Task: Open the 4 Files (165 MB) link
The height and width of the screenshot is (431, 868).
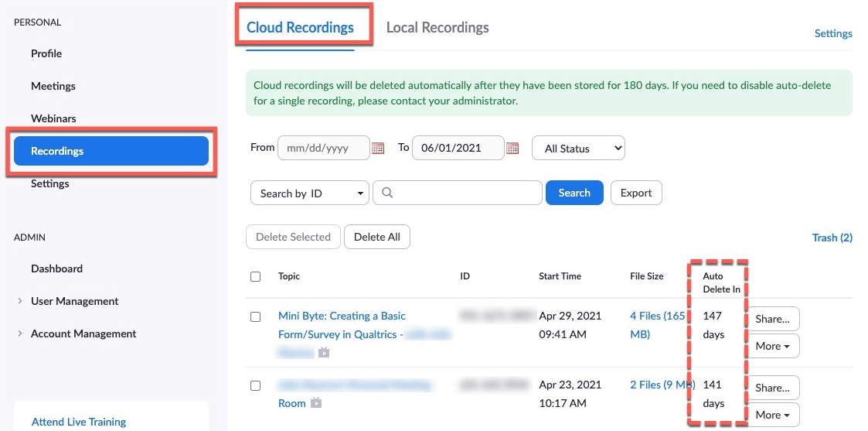Action: [658, 325]
